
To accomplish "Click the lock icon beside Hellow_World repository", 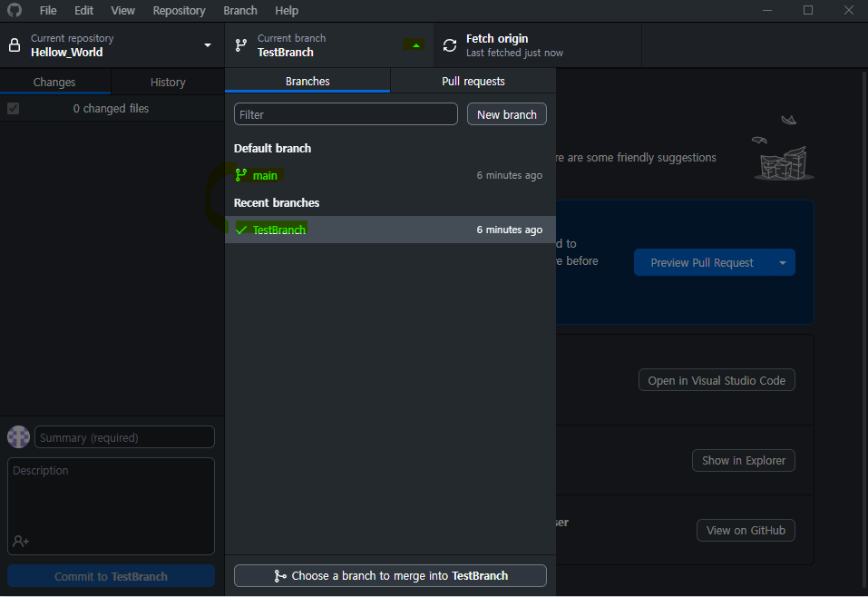I will tap(15, 44).
